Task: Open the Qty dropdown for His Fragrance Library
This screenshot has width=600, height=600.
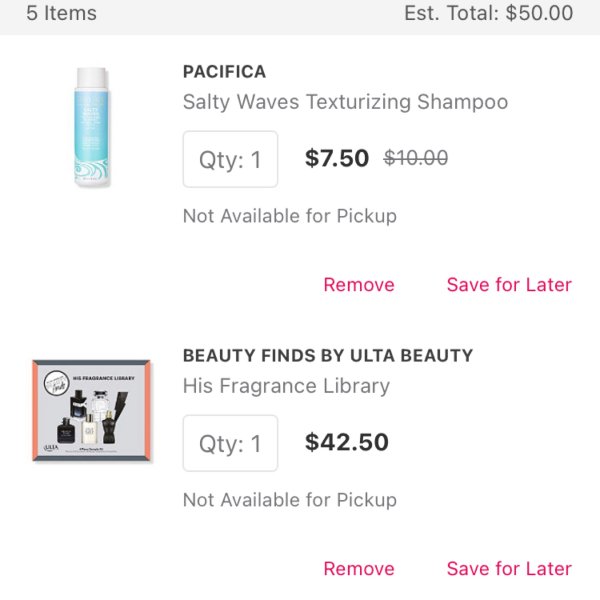Action: (230, 443)
